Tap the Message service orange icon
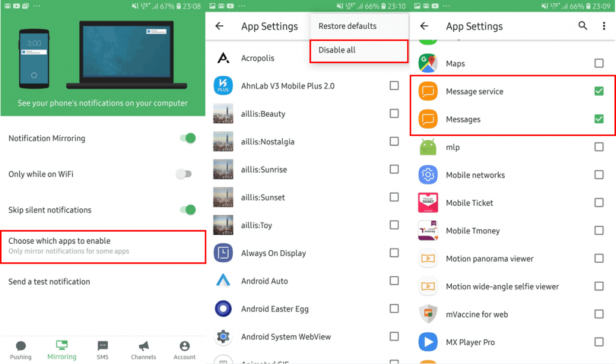Viewport: 616px width, 364px height. 428,91
